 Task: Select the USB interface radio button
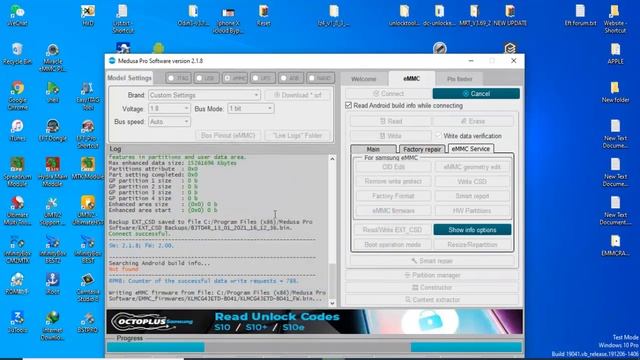tap(207, 78)
